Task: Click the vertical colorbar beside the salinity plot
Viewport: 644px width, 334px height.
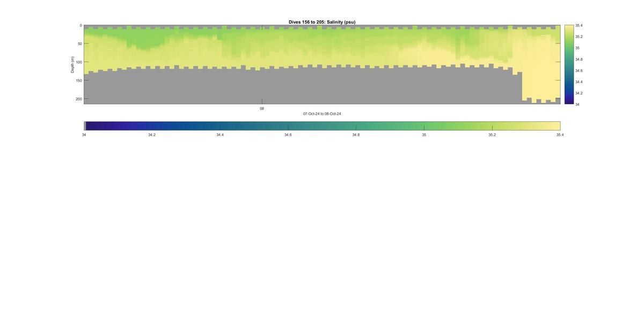Action: (569, 64)
